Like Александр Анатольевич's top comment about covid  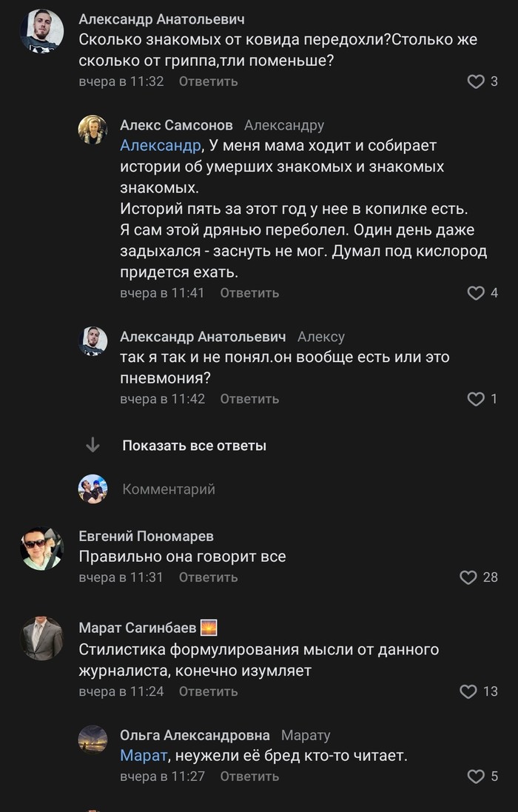click(476, 81)
